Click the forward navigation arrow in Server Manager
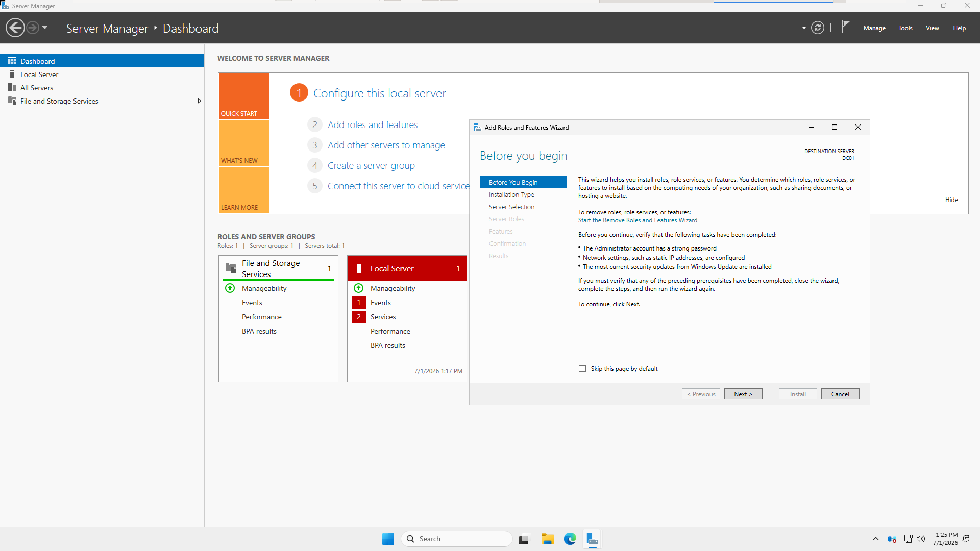The image size is (980, 551). (x=32, y=28)
